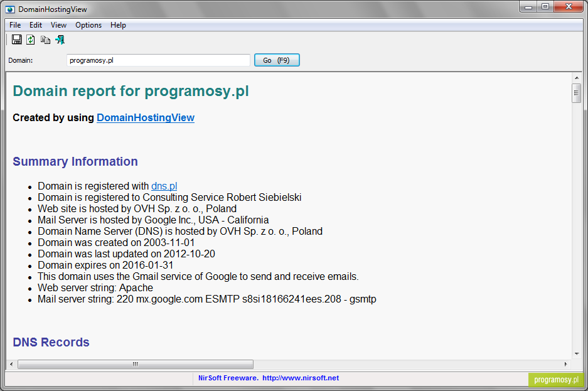Screen dimensions: 588x391
Task: Open the DomainHostingView hyperlink
Action: (146, 118)
